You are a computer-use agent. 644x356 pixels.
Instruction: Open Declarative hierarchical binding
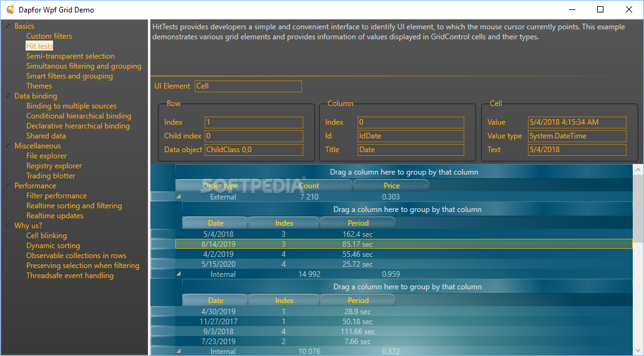pos(78,126)
